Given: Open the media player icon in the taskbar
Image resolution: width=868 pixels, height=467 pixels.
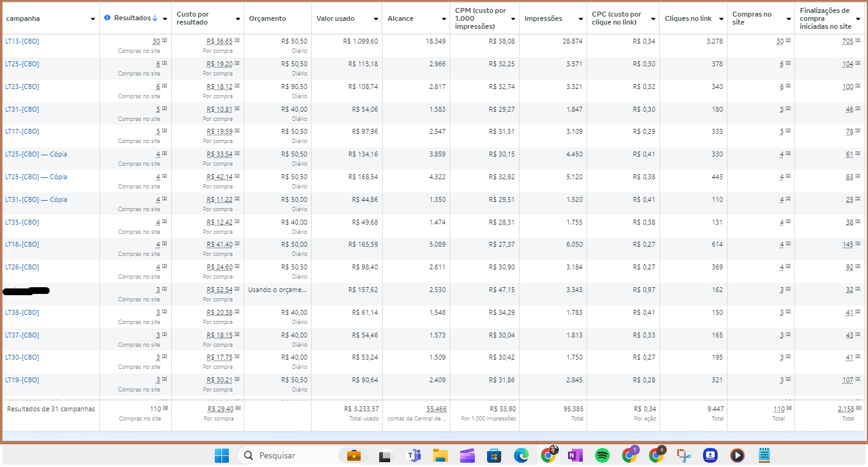Looking at the screenshot, I should (737, 455).
